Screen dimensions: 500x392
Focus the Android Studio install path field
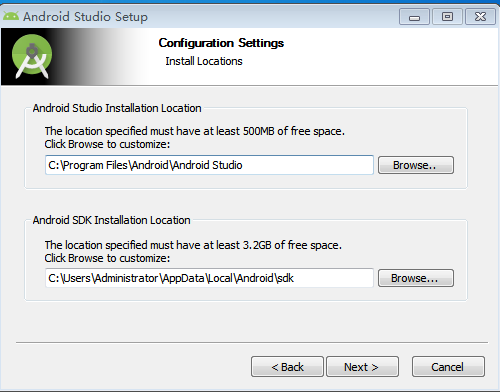pyautogui.click(x=209, y=165)
